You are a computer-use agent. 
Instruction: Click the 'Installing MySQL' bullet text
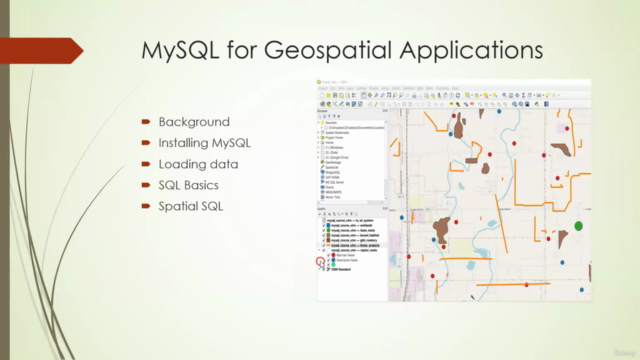(x=204, y=143)
